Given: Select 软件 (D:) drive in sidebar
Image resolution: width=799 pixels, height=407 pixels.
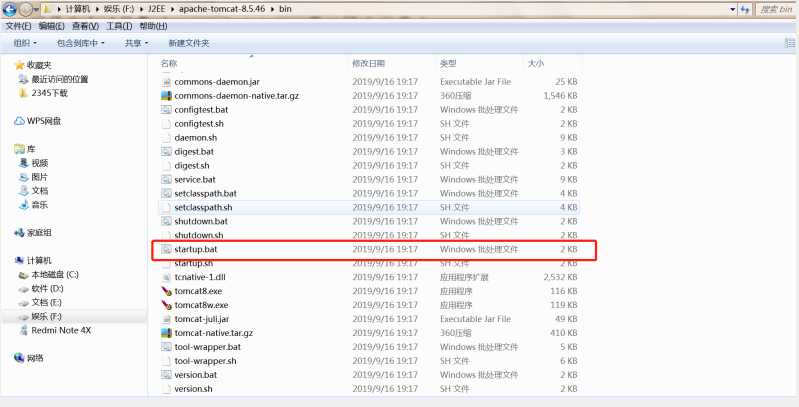Looking at the screenshot, I should 47,288.
